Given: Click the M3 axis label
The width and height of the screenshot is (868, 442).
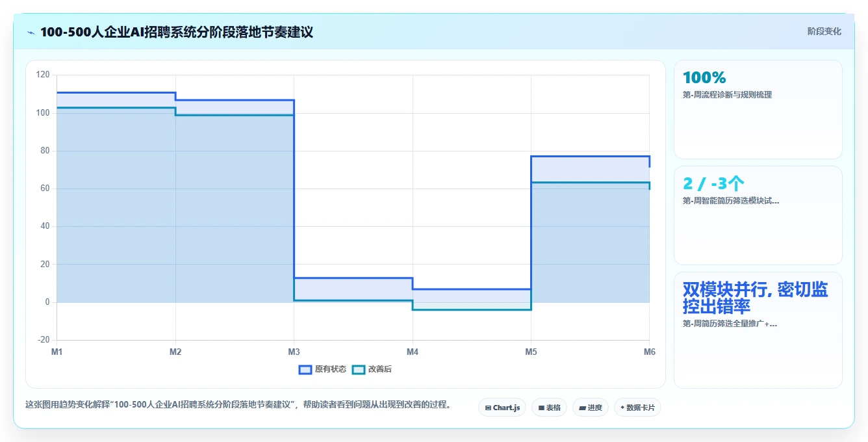Looking at the screenshot, I should pos(294,352).
